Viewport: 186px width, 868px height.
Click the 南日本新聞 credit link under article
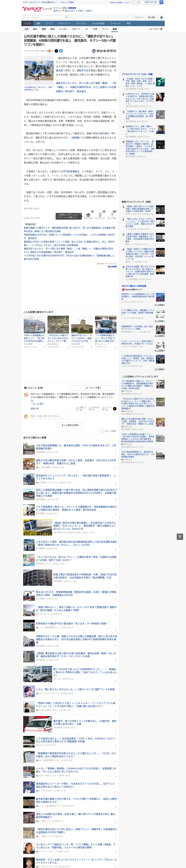click(x=112, y=266)
